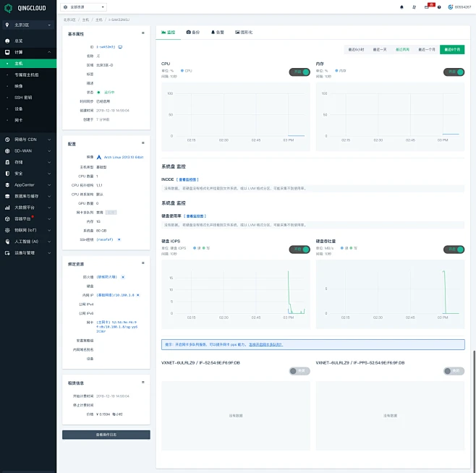Open web terminal icon next to instance ID
This screenshot has height=473, width=476.
[x=120, y=46]
